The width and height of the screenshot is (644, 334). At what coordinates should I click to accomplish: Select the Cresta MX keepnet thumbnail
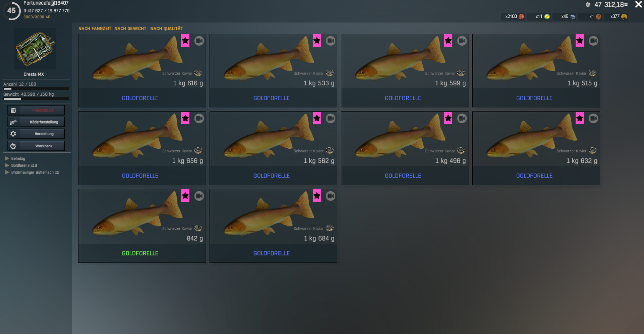coord(35,49)
